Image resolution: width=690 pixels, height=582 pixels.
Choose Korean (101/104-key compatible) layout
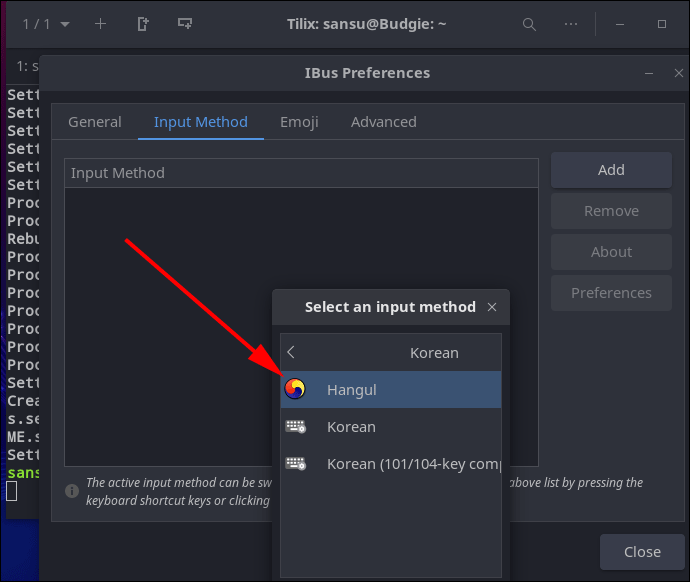click(x=391, y=464)
